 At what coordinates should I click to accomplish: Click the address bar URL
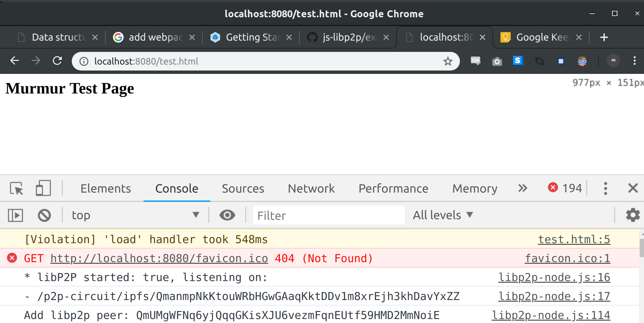click(146, 61)
